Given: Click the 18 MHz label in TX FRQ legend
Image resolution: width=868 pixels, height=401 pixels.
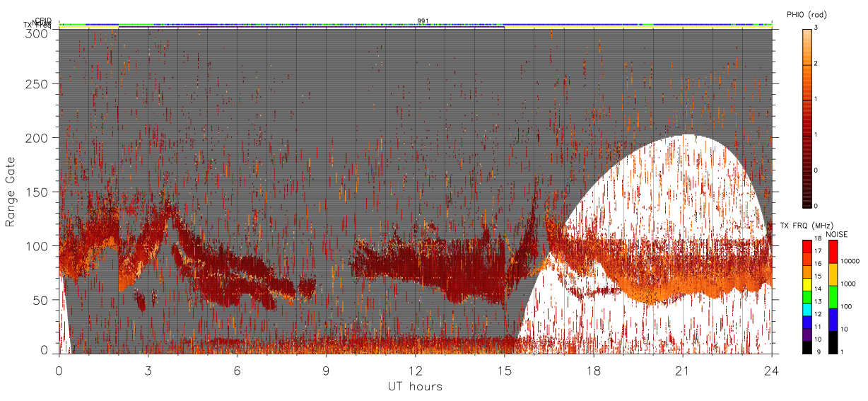Looking at the screenshot, I should click(817, 238).
